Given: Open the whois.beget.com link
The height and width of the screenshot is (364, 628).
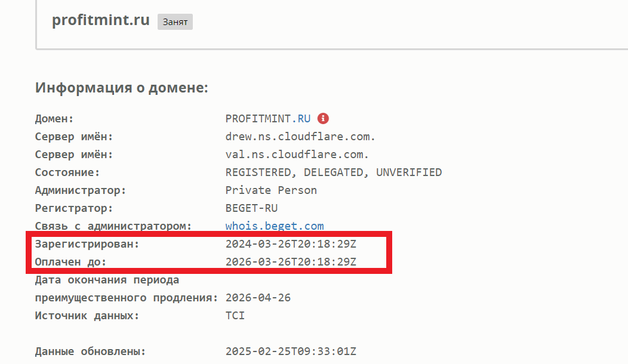Looking at the screenshot, I should click(275, 226).
